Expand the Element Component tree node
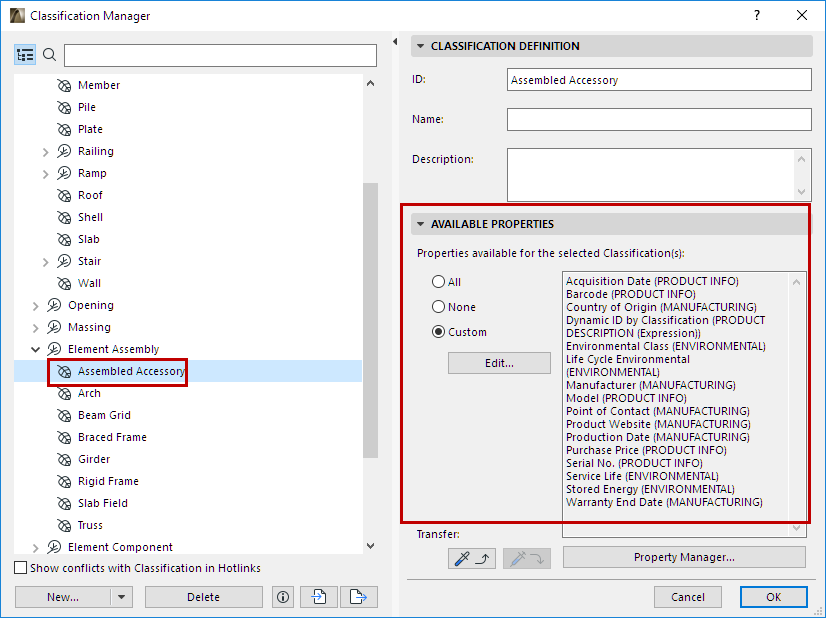 tap(35, 548)
